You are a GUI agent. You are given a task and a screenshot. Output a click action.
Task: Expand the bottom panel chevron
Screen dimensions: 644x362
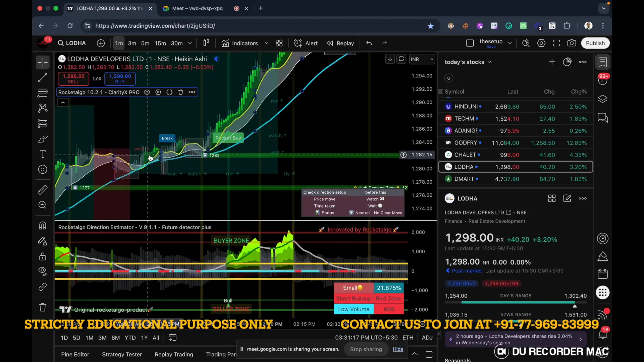[415, 354]
